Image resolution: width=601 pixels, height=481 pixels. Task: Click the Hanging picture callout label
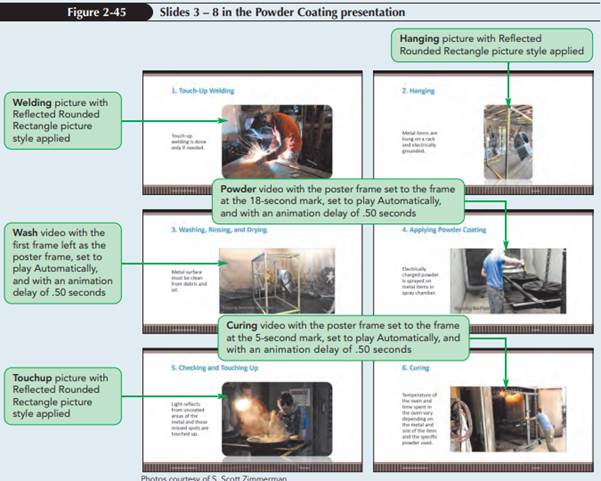(492, 45)
